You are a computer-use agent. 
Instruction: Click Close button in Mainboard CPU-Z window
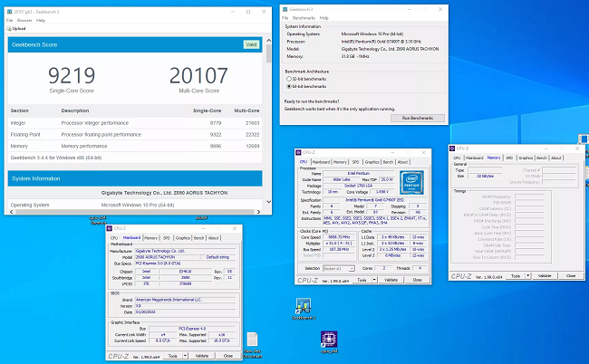tap(228, 356)
